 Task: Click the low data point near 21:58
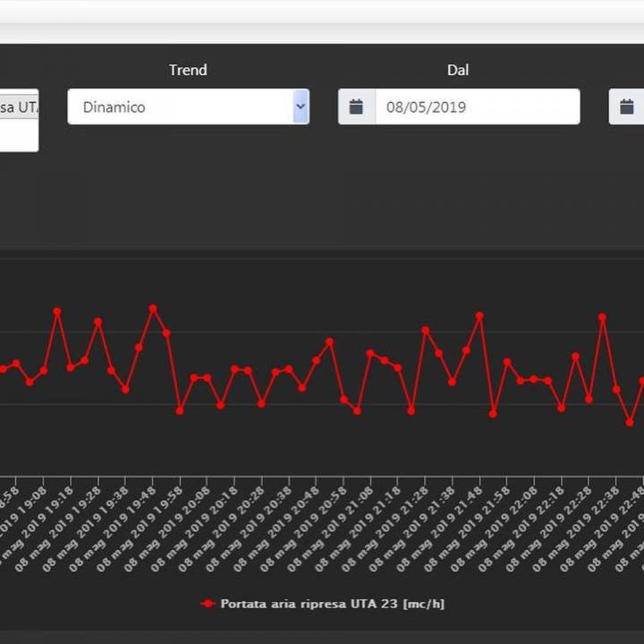pyautogui.click(x=493, y=413)
